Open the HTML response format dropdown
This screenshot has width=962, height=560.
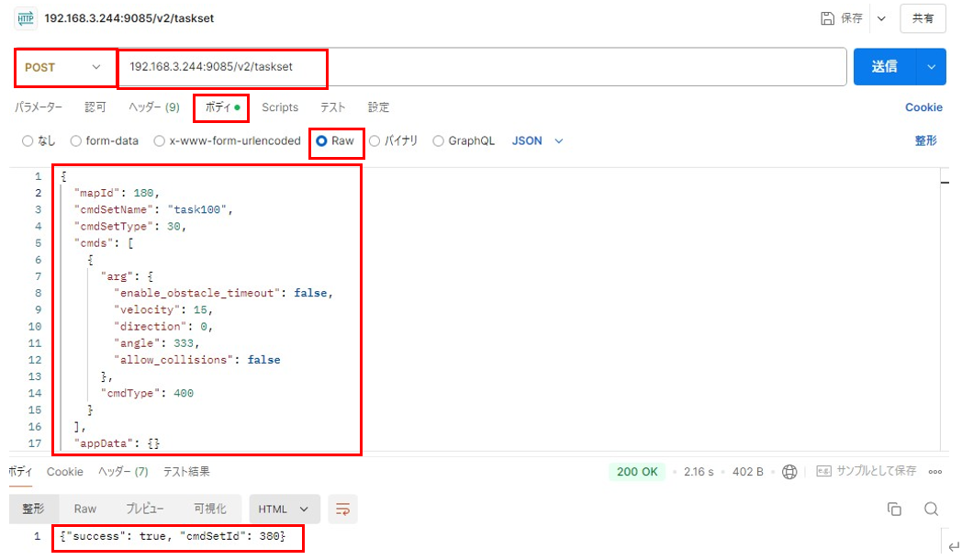[285, 509]
